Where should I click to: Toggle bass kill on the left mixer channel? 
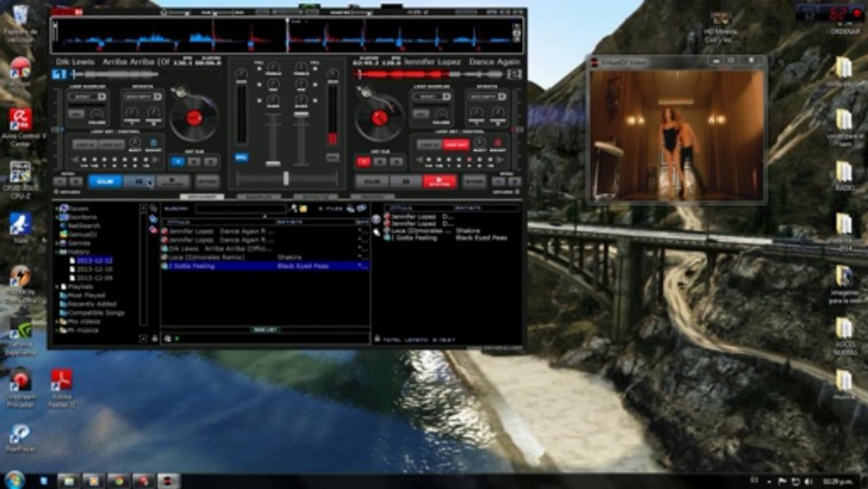[260, 101]
